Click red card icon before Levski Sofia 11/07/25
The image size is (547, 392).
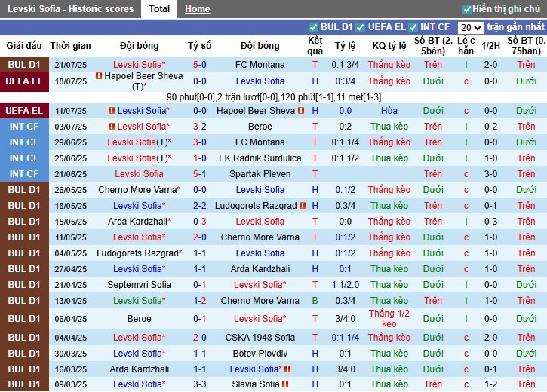click(x=112, y=111)
